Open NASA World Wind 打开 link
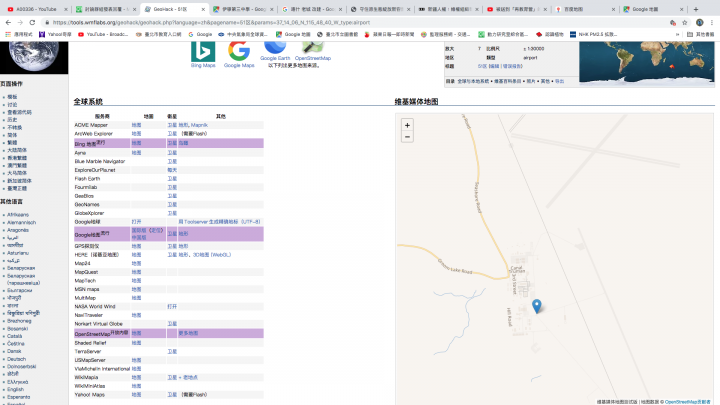The height and width of the screenshot is (405, 720). click(x=172, y=306)
